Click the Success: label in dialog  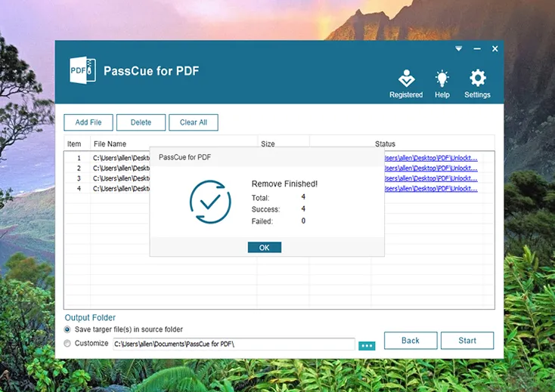tap(266, 209)
